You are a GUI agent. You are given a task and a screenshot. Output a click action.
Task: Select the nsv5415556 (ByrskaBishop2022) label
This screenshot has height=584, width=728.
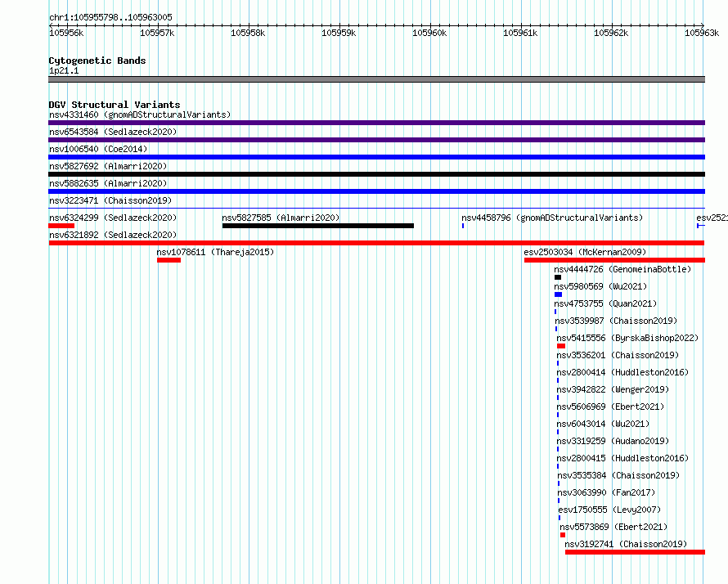[x=627, y=338]
